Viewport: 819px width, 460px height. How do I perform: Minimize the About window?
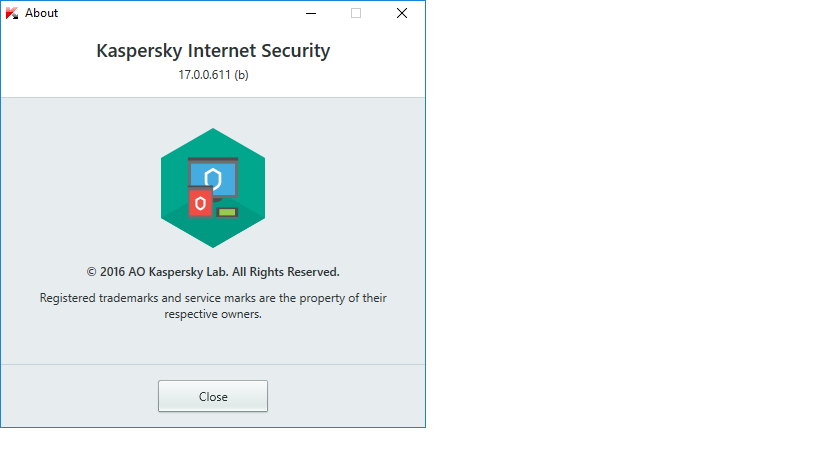[x=309, y=13]
